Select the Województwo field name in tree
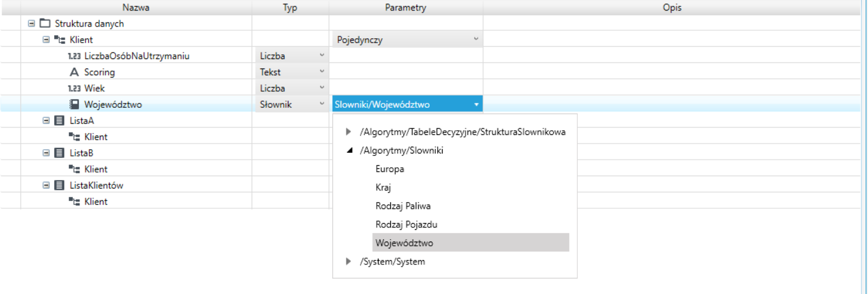This screenshot has height=294, width=868. 113,104
